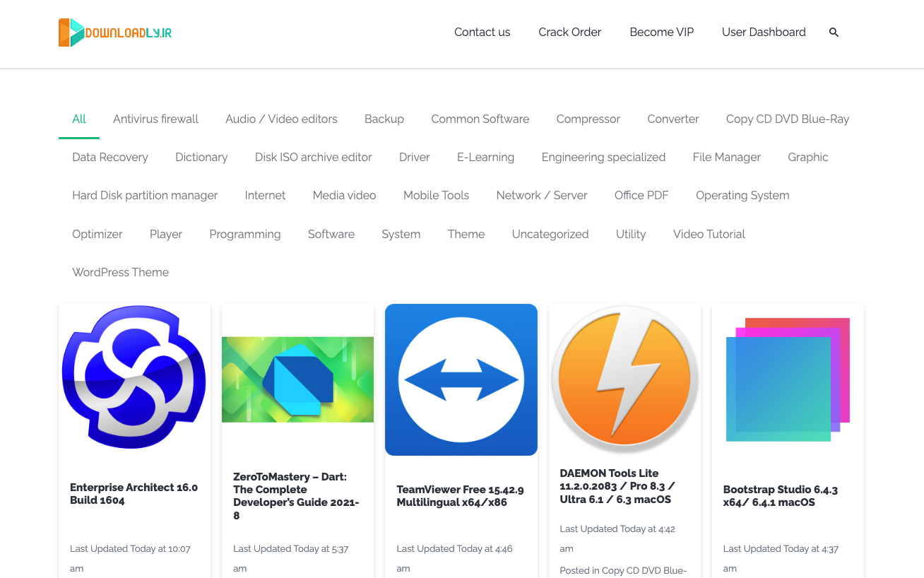Filter by Hard Disk partition manager

[145, 195]
